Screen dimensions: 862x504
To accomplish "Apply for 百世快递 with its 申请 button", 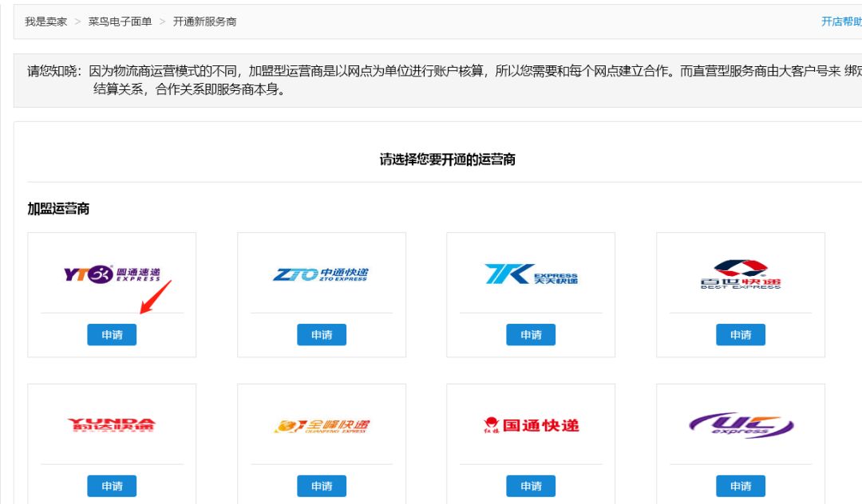I will pyautogui.click(x=741, y=335).
